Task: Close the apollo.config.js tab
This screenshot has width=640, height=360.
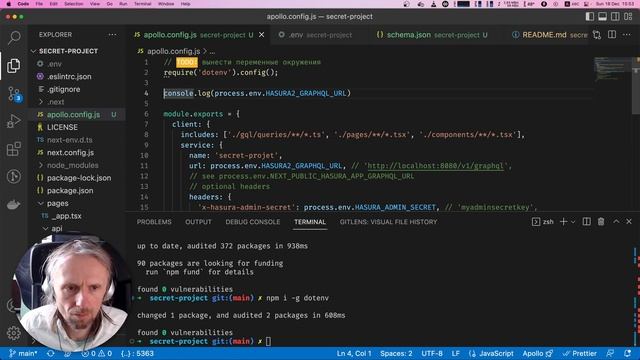Action: (262, 35)
